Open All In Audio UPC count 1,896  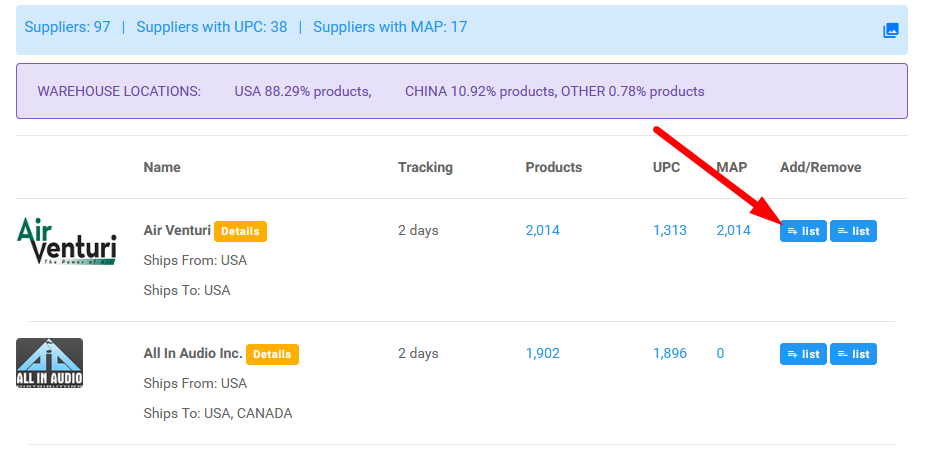click(x=669, y=354)
